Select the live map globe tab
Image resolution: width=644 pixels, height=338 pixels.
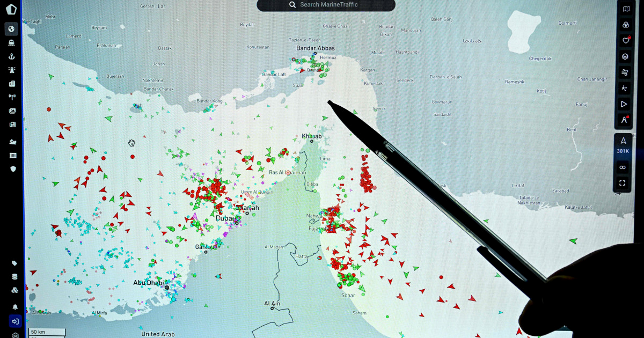point(11,28)
